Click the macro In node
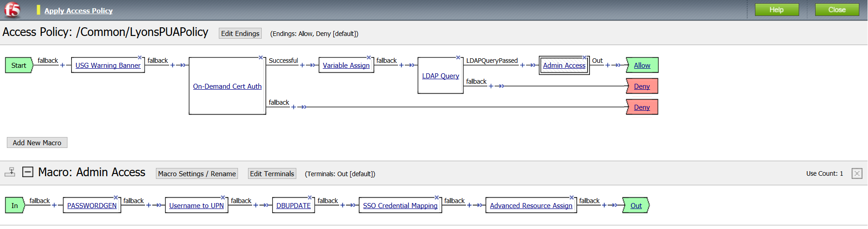The height and width of the screenshot is (229, 868). [x=15, y=206]
